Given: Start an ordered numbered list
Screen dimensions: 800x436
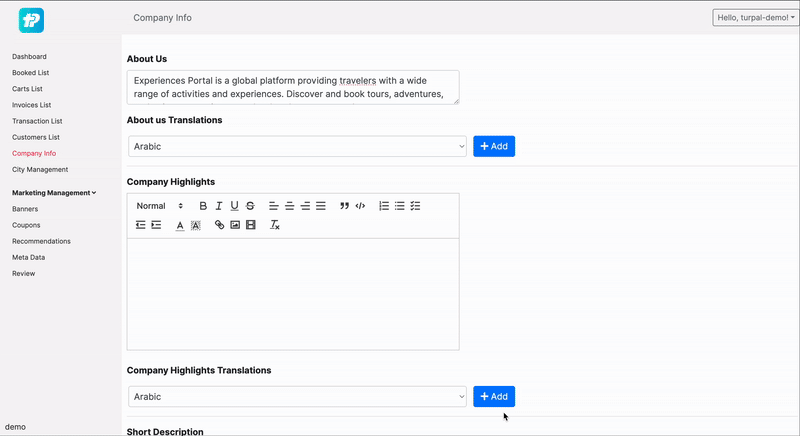Looking at the screenshot, I should click(x=384, y=206).
